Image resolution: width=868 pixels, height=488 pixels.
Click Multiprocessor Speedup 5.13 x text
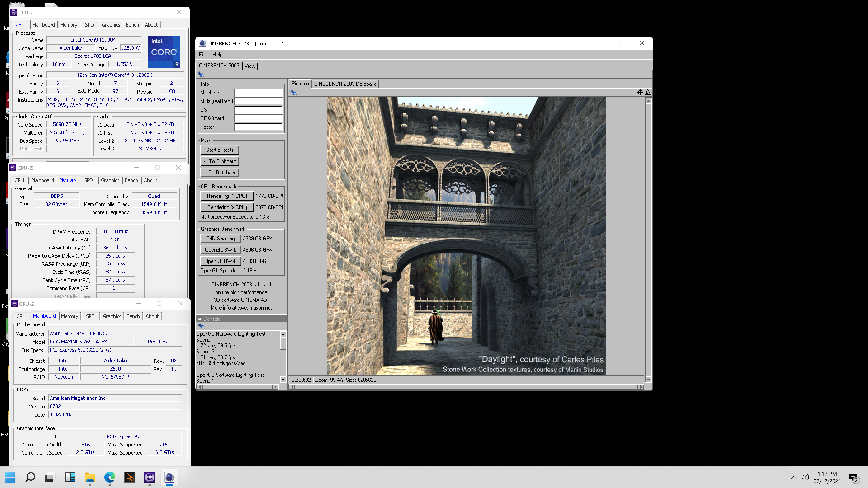[235, 217]
